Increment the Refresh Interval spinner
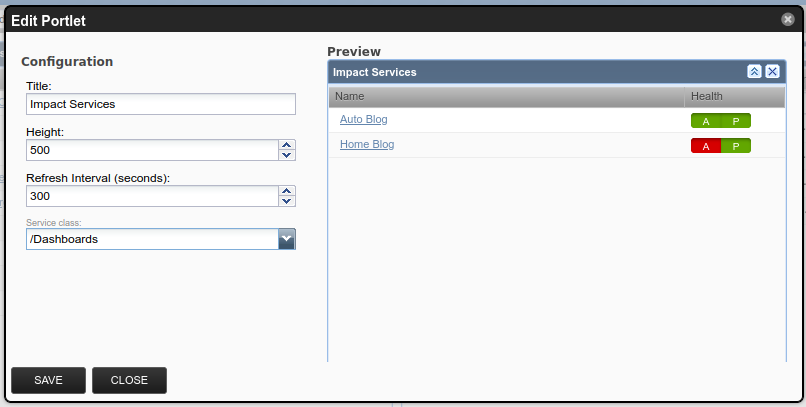 [x=287, y=191]
